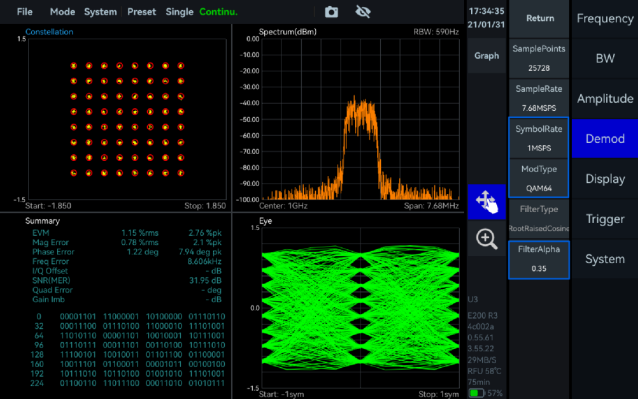
Task: Open ModType QAM64 selector
Action: coord(539,179)
